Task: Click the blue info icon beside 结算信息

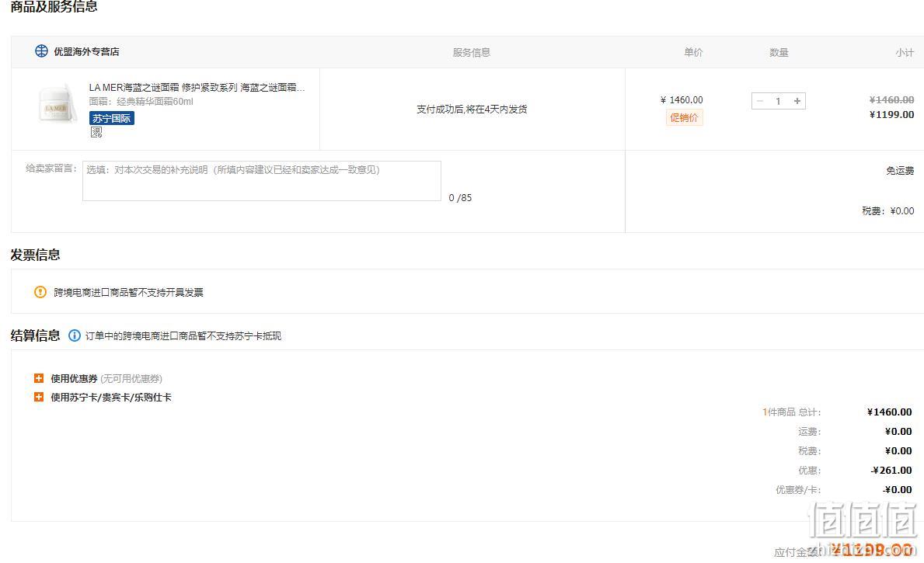Action: click(x=75, y=335)
